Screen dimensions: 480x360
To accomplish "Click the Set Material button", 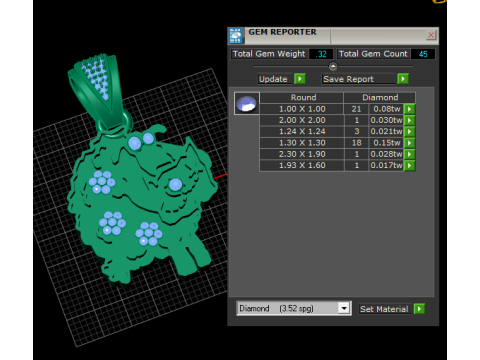I will [x=384, y=309].
